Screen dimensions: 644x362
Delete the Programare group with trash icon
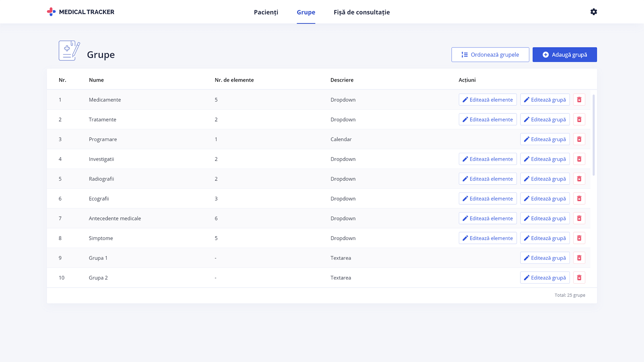[579, 139]
